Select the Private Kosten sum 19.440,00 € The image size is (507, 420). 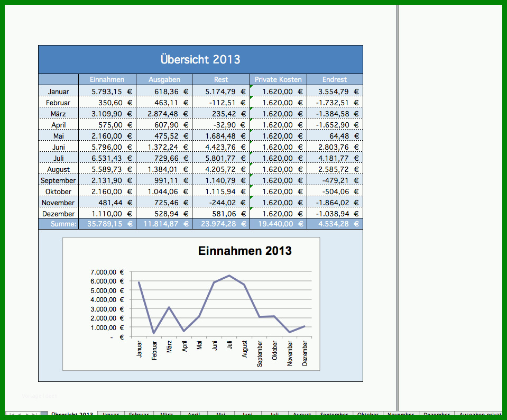point(279,224)
